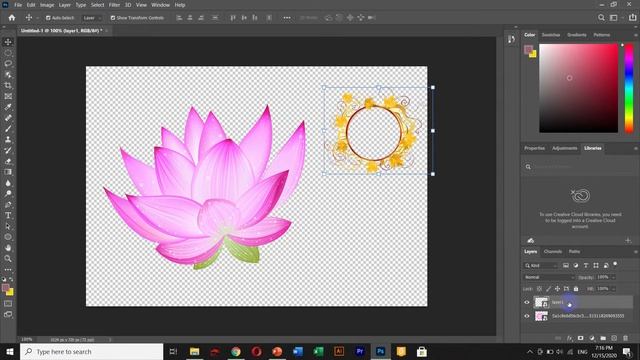Open the Auto-Select Layer dropdown
The image size is (640, 360).
92,18
